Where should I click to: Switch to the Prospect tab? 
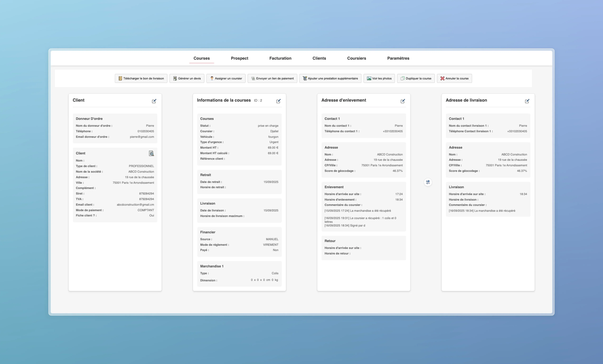tap(239, 58)
